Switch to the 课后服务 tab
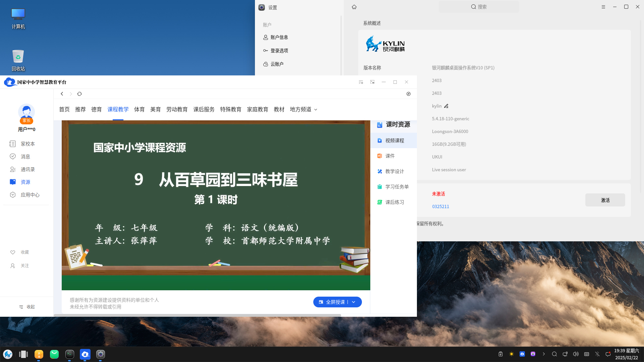The height and width of the screenshot is (362, 644). pyautogui.click(x=204, y=109)
